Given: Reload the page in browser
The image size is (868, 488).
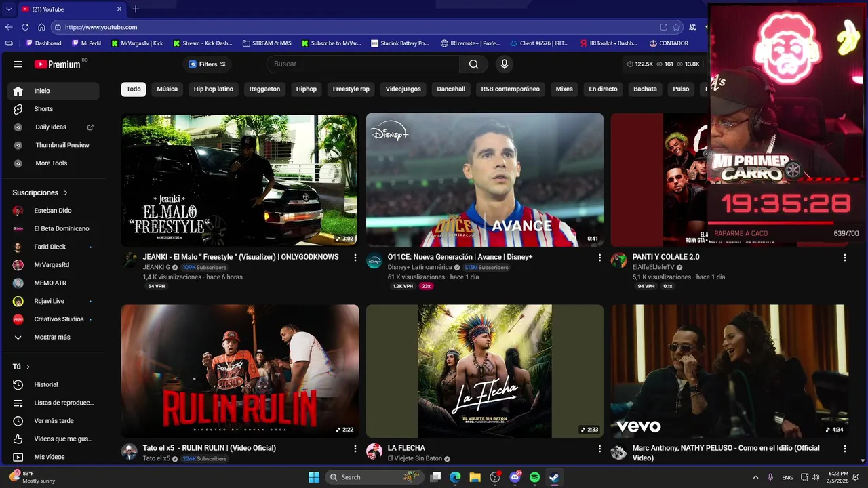Looking at the screenshot, I should (x=25, y=27).
